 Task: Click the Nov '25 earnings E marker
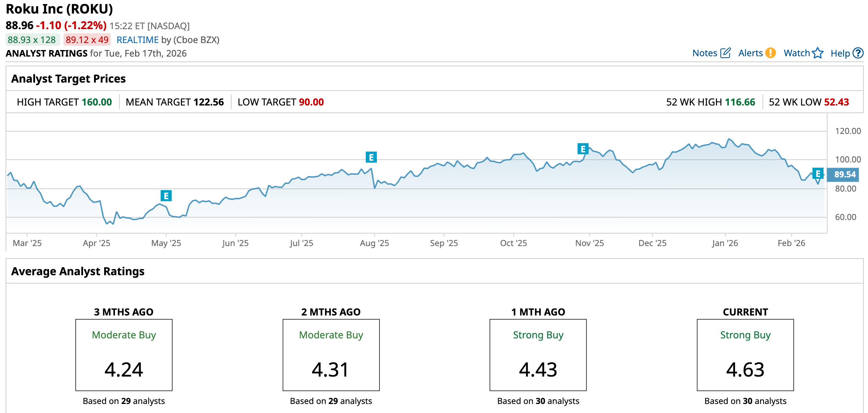583,149
